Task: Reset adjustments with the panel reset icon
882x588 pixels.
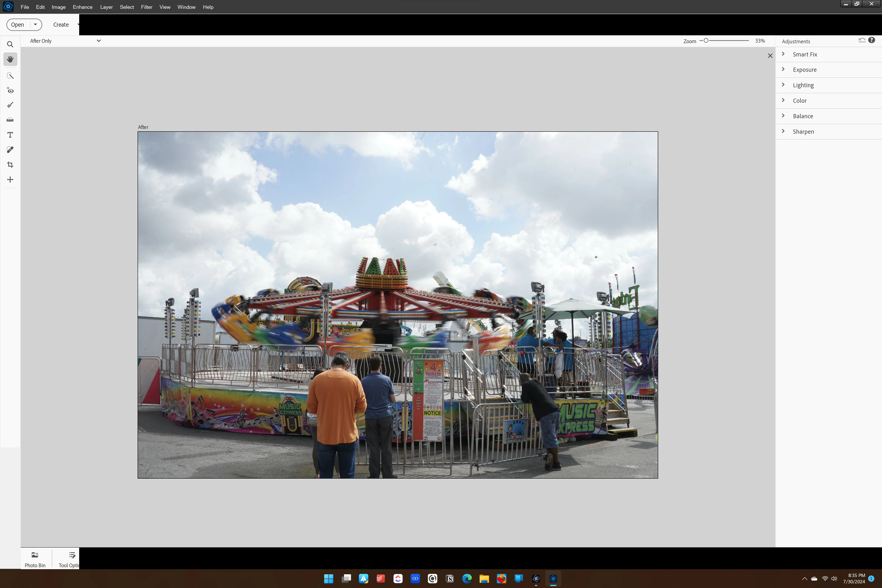Action: click(x=862, y=40)
